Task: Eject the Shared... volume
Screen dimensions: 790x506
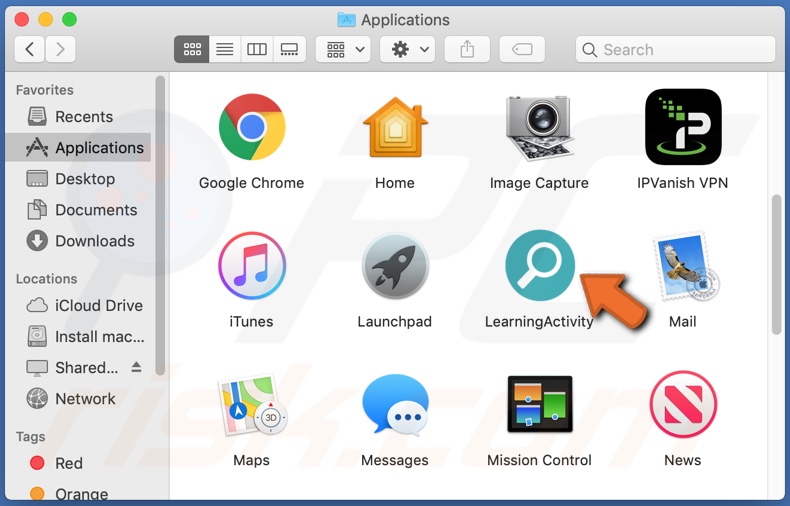Action: [x=136, y=367]
